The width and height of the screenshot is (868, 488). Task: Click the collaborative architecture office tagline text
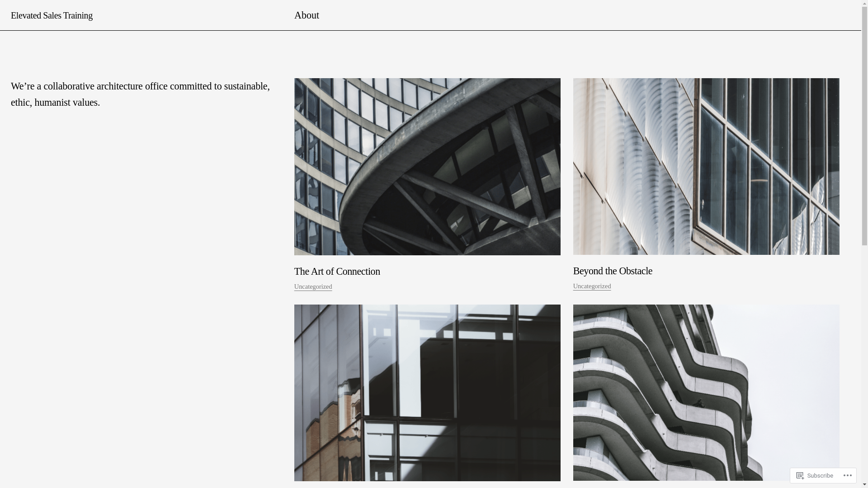tap(141, 94)
